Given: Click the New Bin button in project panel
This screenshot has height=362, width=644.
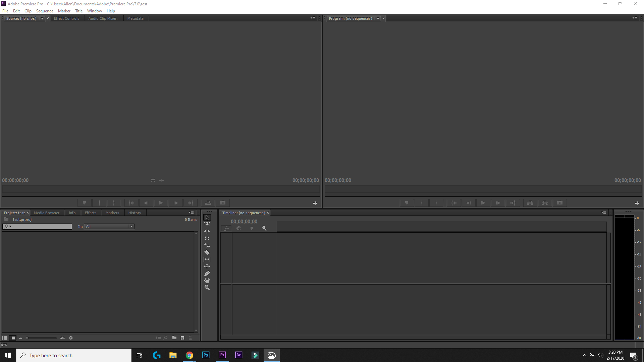Looking at the screenshot, I should coord(175,338).
